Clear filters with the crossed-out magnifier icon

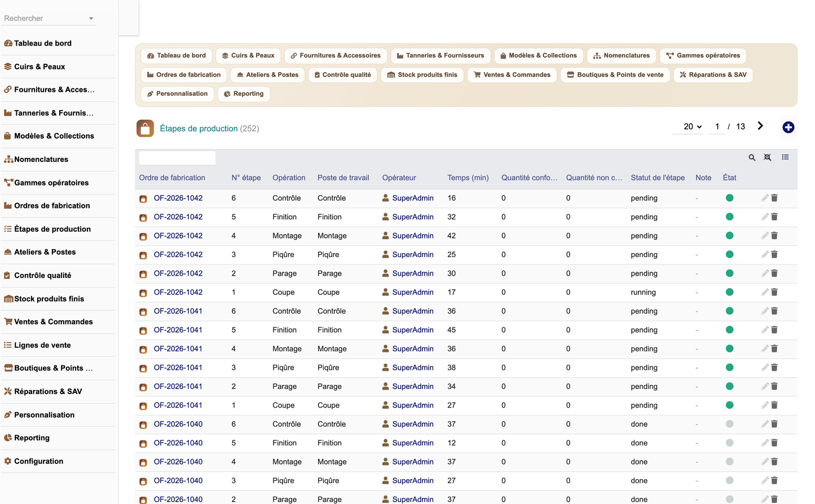tap(768, 158)
